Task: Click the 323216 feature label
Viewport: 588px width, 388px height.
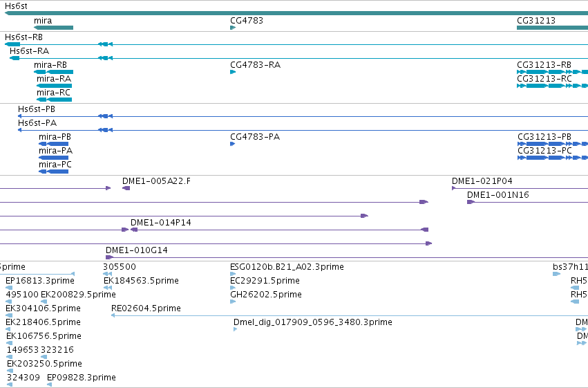Action: pos(57,350)
